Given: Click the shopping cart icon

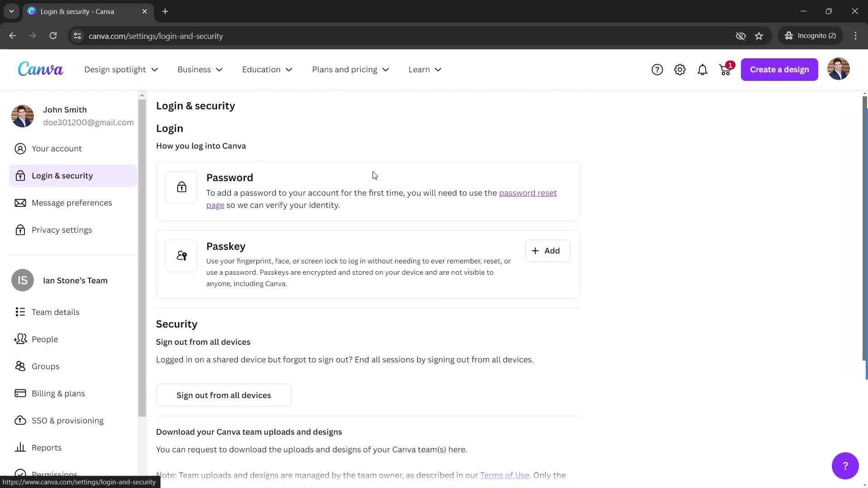Looking at the screenshot, I should [724, 70].
